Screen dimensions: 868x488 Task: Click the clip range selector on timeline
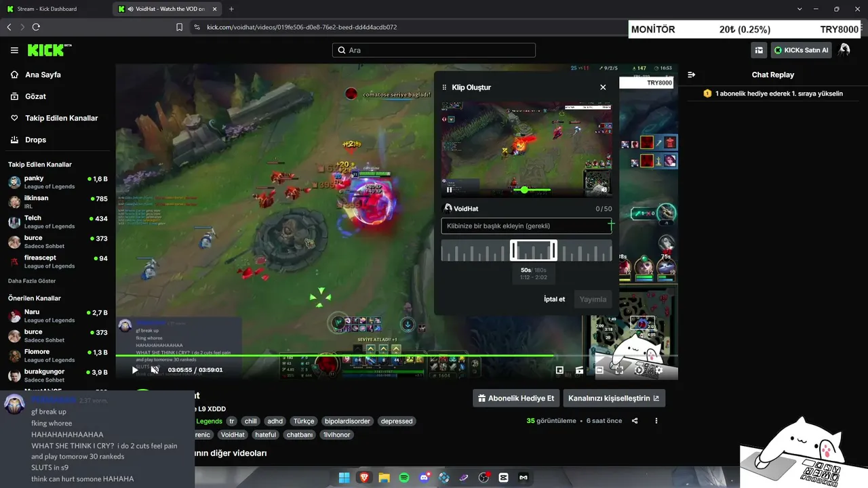[x=534, y=250]
